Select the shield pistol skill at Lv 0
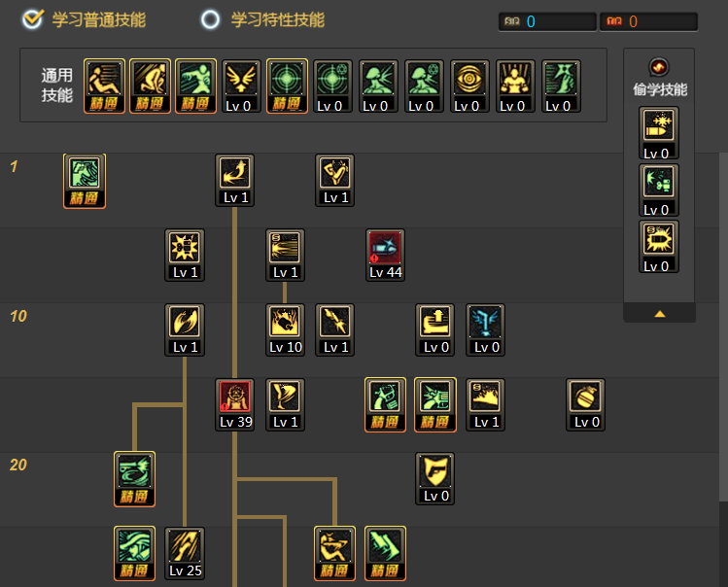Viewport: 728px width, 587px height. [x=435, y=479]
